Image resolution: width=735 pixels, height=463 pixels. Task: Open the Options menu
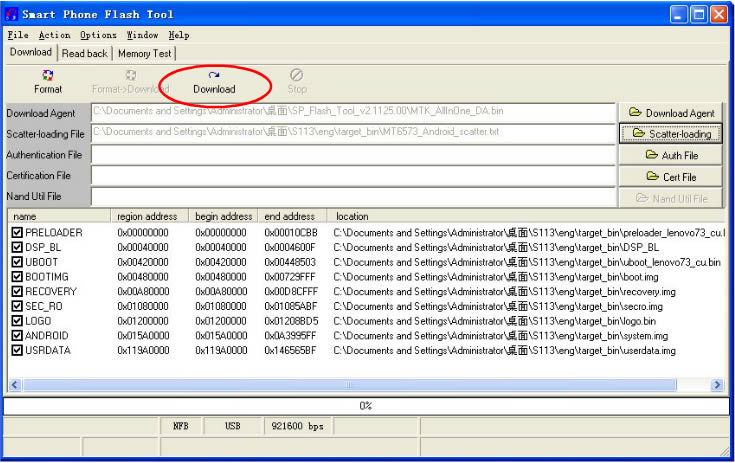tap(98, 35)
